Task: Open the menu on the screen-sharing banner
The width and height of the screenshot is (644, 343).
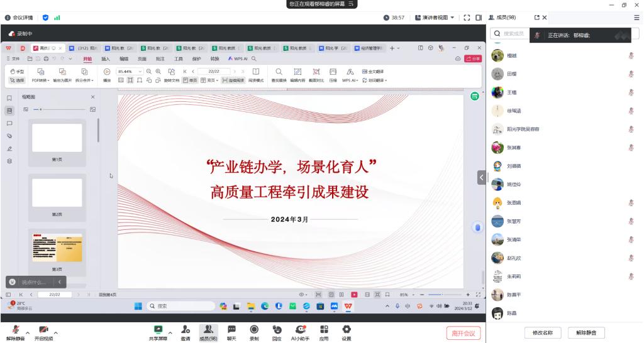Action: point(352,4)
